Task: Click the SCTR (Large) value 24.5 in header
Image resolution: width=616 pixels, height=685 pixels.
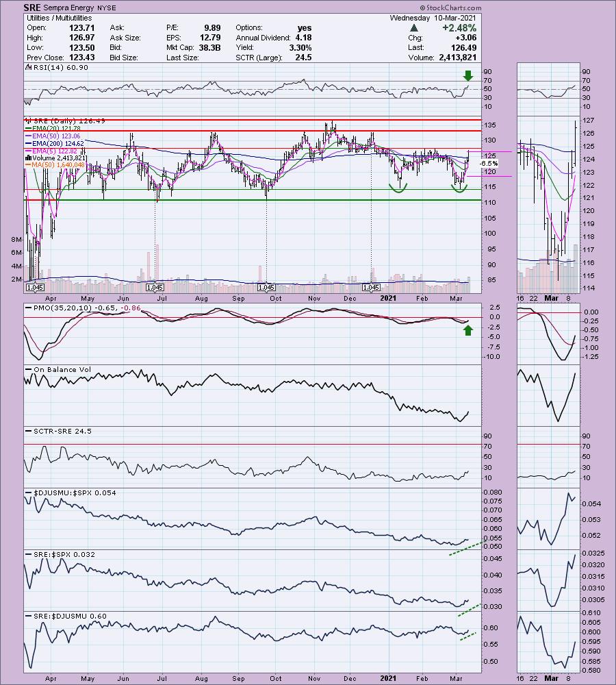Action: coord(303,58)
